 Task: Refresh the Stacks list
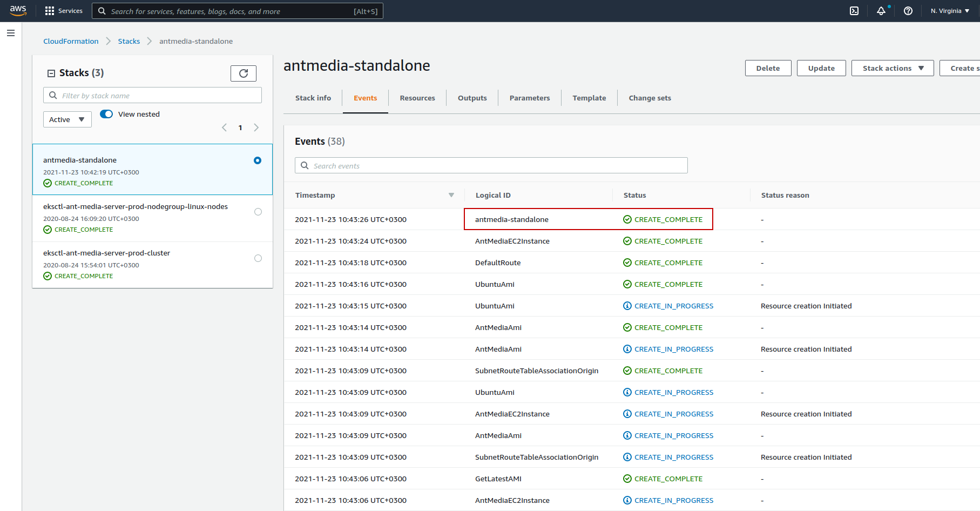(x=244, y=73)
